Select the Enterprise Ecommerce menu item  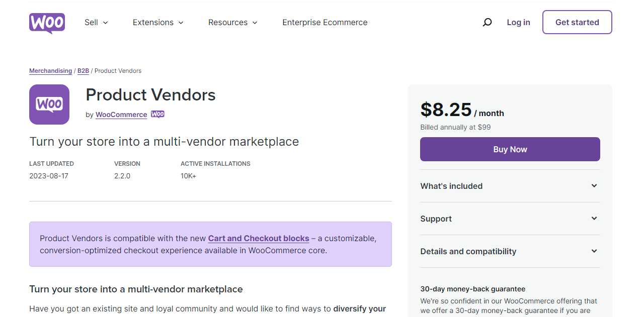[x=325, y=22]
